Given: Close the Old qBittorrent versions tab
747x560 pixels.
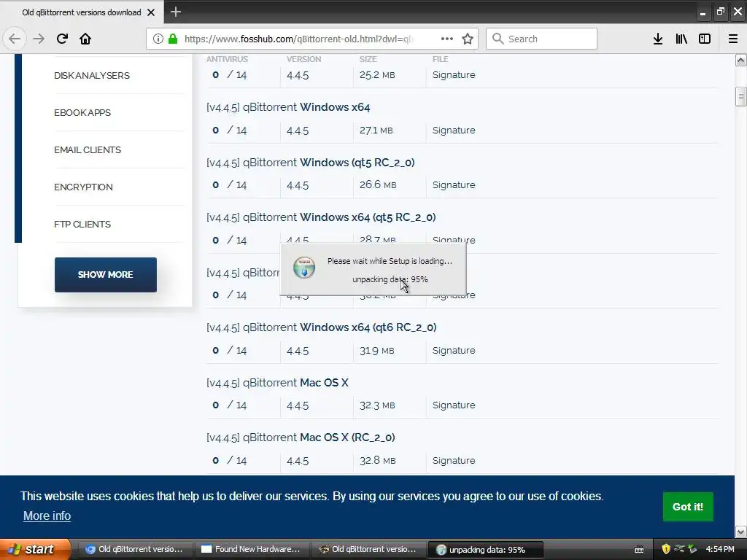Looking at the screenshot, I should (x=151, y=12).
